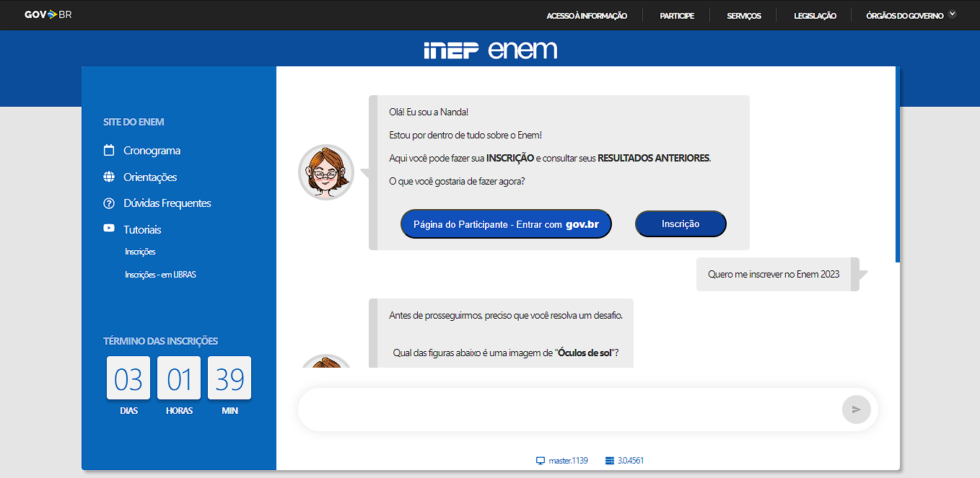Viewport: 980px width, 478px height.
Task: Click the chat vertical scrollbar
Action: [898, 164]
